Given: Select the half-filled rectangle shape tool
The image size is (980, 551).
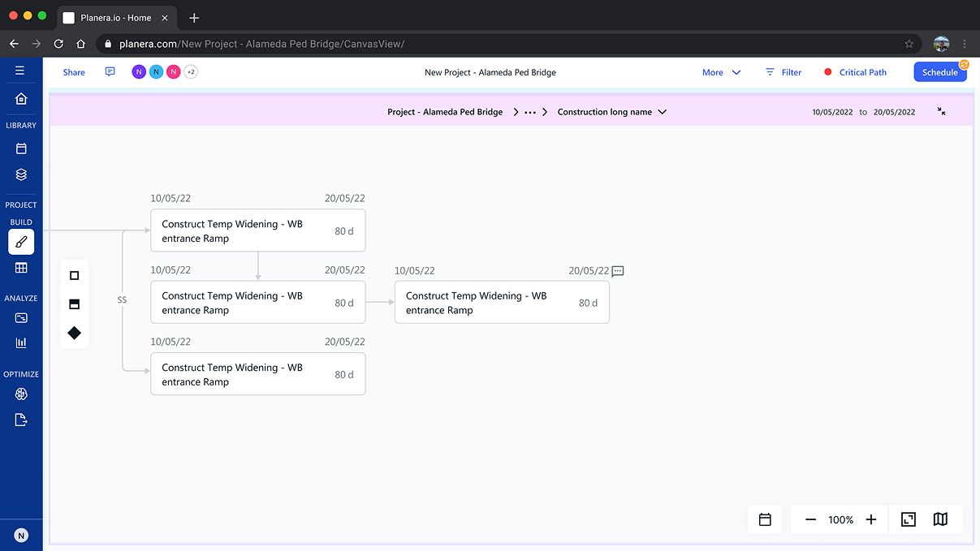Looking at the screenshot, I should [x=75, y=304].
